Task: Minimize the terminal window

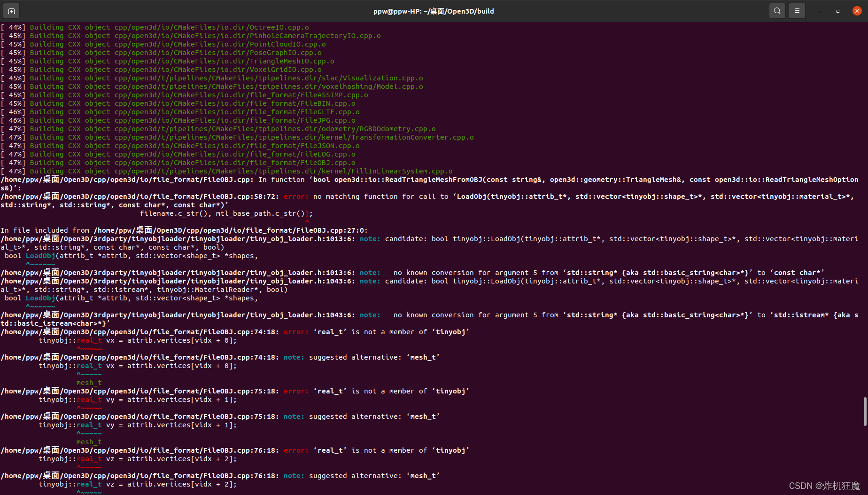Action: point(820,11)
